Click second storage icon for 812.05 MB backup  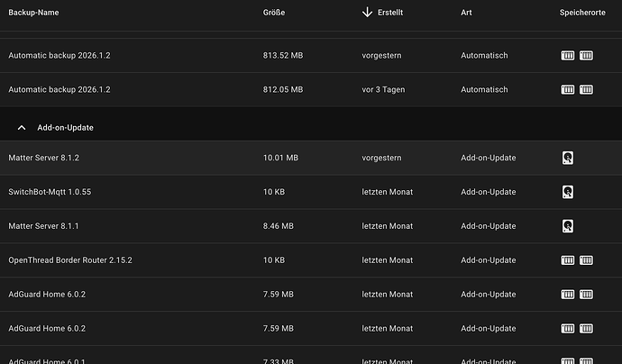586,89
